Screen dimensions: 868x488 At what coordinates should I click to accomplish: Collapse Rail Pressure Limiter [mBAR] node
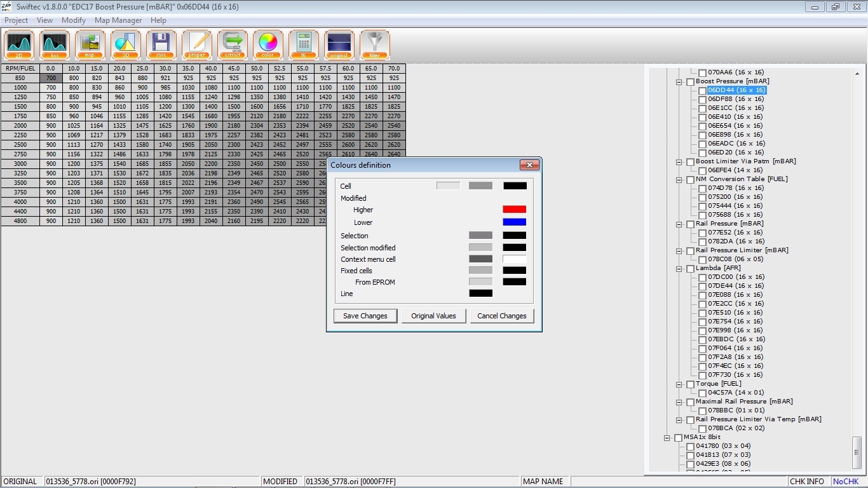(679, 251)
